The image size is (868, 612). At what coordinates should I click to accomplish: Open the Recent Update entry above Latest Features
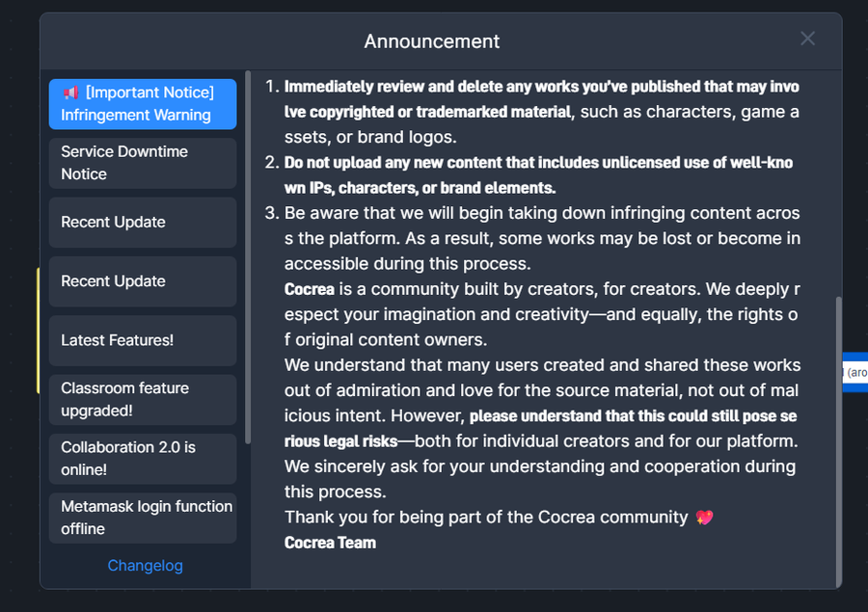143,281
